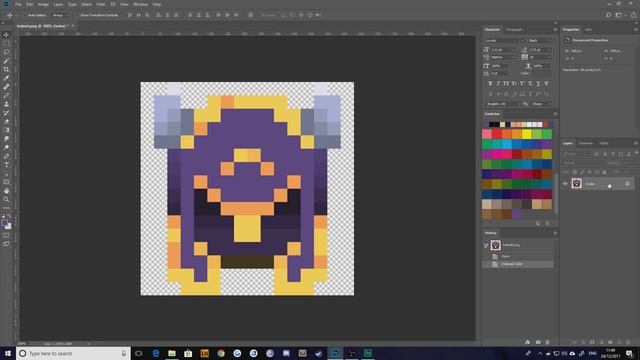Click the layer thumbnail in Layers panel

[577, 184]
